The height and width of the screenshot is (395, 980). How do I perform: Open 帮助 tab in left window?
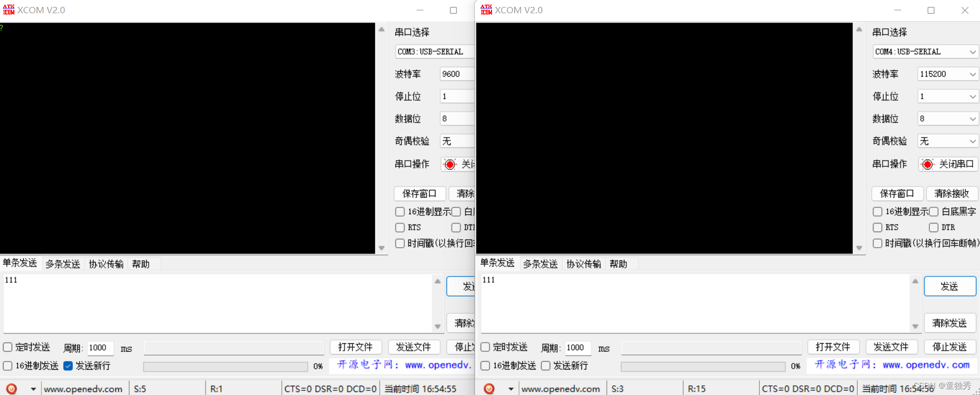coord(141,264)
